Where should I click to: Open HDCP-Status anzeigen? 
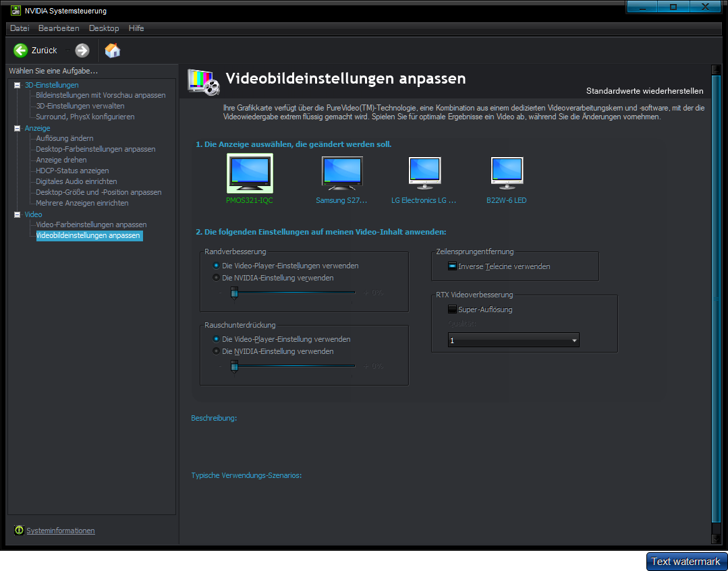[x=72, y=171]
